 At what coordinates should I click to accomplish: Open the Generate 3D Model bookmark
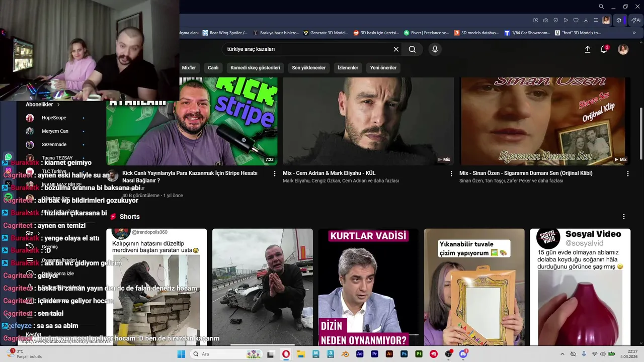pos(326,33)
